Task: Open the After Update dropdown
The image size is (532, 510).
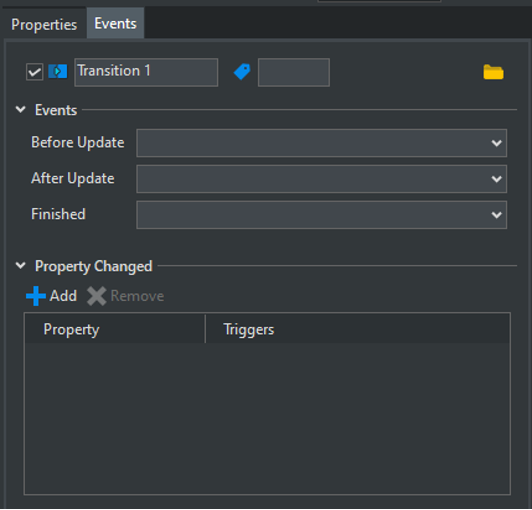Action: pyautogui.click(x=322, y=179)
